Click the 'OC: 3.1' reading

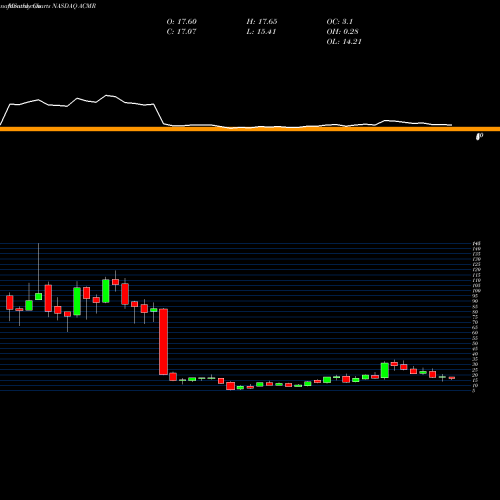point(339,22)
